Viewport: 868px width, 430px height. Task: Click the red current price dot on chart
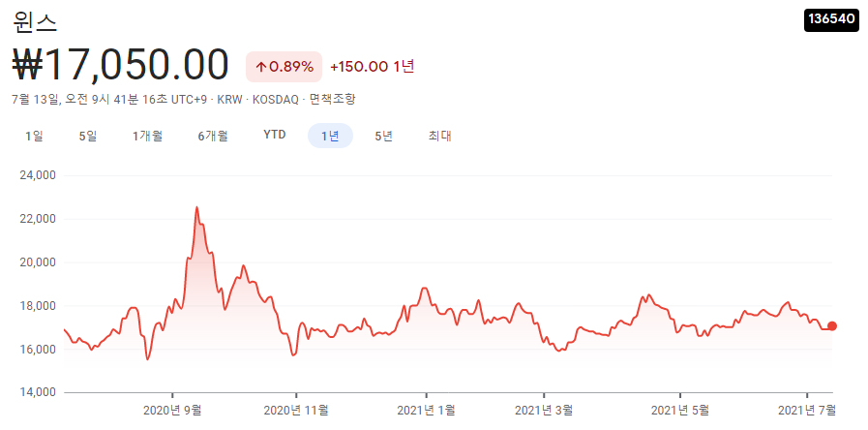coord(831,325)
